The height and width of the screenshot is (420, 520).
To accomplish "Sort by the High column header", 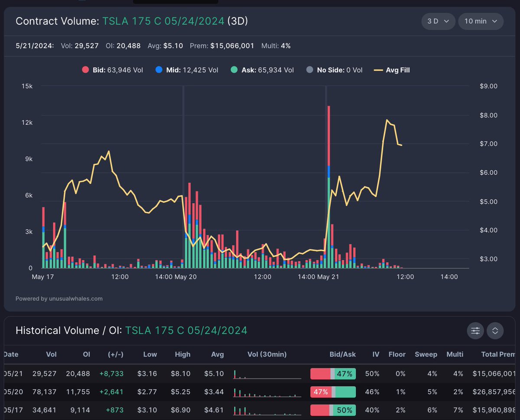I will coord(182,354).
